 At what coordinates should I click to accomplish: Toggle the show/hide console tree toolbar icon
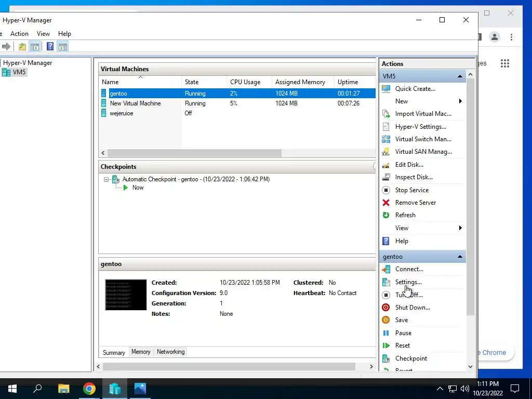pos(35,46)
